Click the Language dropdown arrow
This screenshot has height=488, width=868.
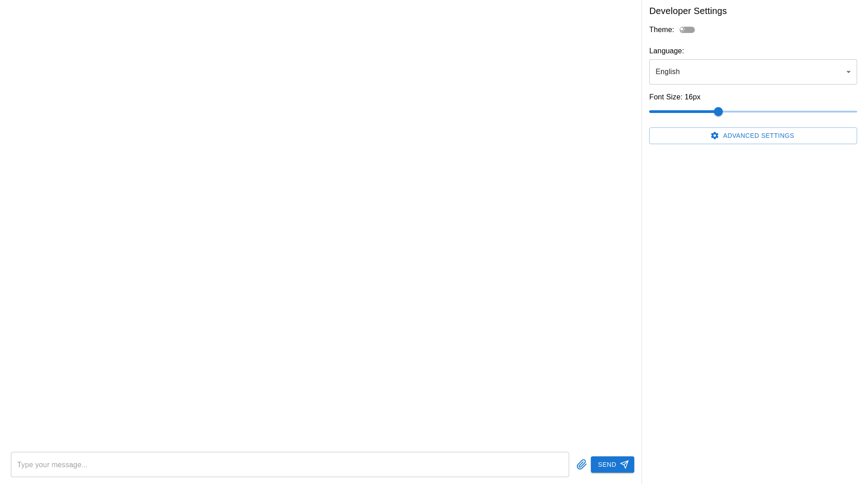(848, 72)
